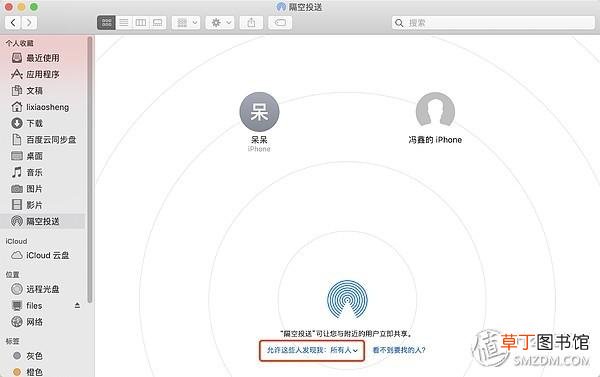600x377 pixels.
Task: Select the 橙色 tag
Action: [42, 371]
